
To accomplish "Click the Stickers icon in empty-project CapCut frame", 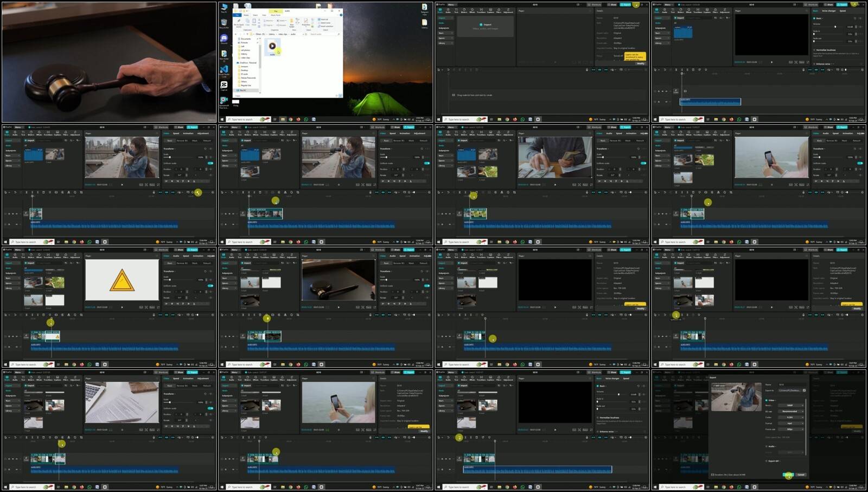I will tap(464, 10).
